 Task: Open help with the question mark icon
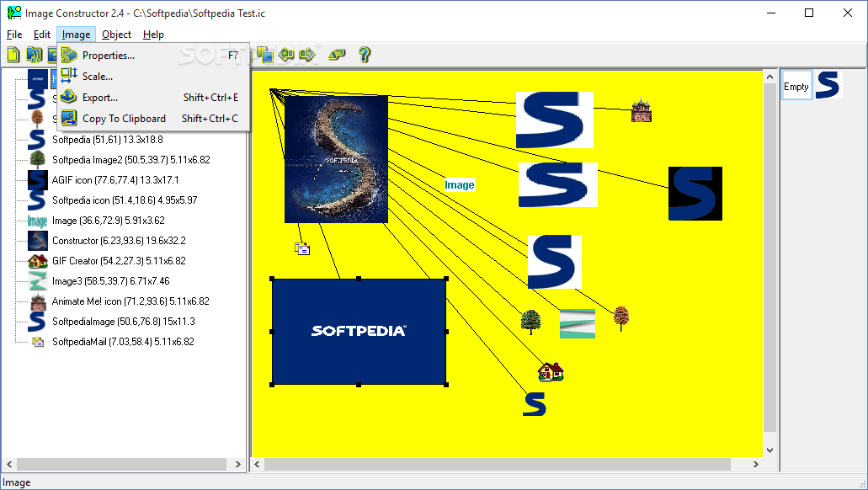click(x=365, y=54)
